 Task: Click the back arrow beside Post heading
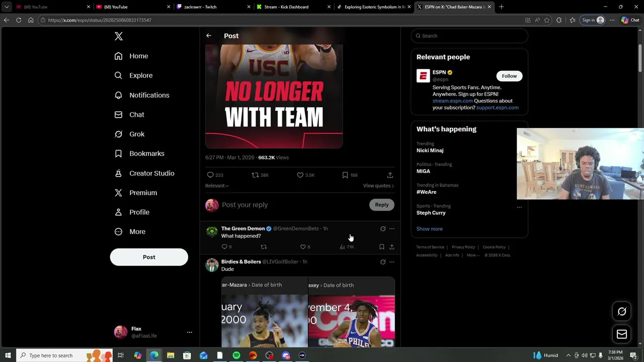[209, 36]
